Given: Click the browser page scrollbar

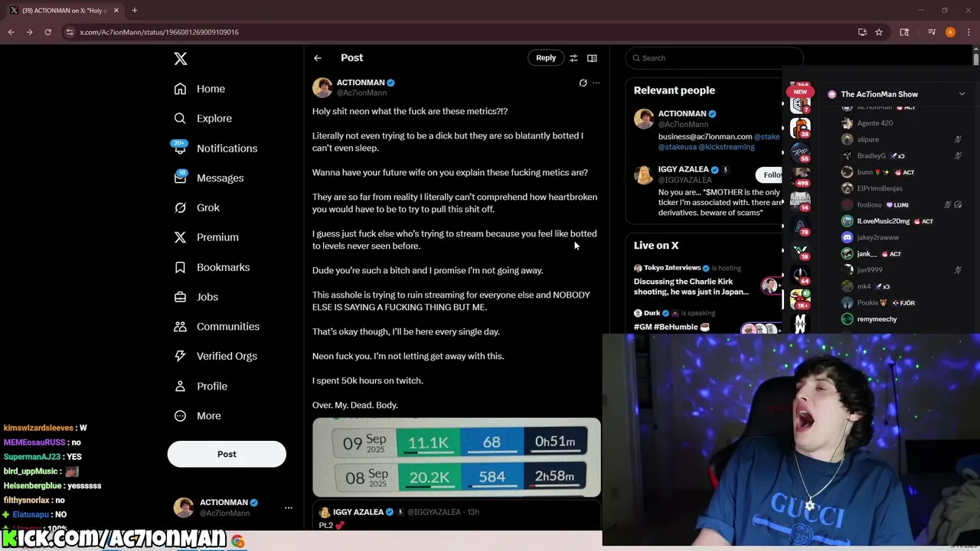Looking at the screenshot, I should tap(975, 60).
